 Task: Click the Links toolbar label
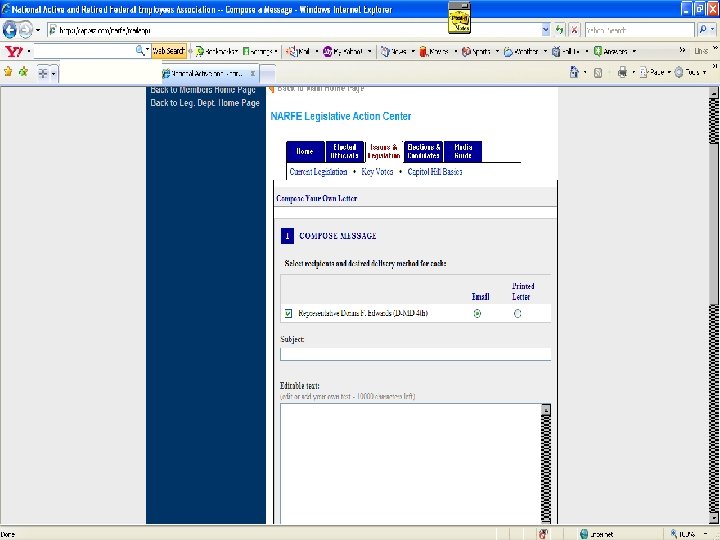701,51
